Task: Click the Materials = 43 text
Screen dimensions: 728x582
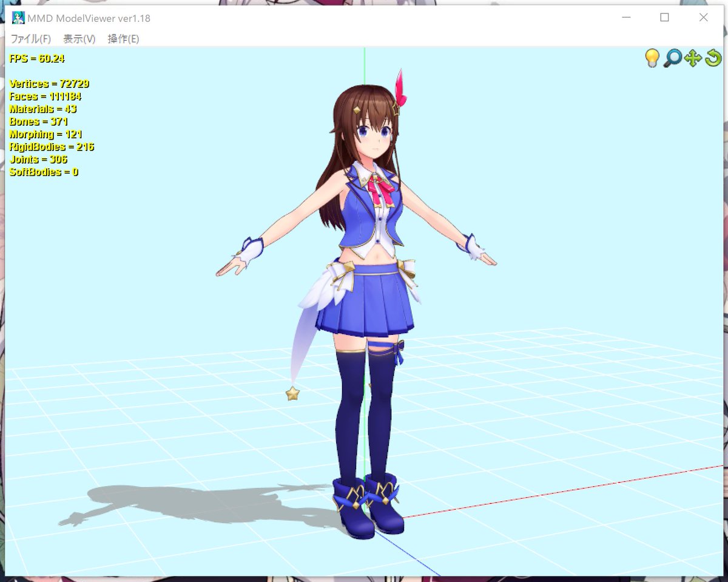Action: (43, 109)
